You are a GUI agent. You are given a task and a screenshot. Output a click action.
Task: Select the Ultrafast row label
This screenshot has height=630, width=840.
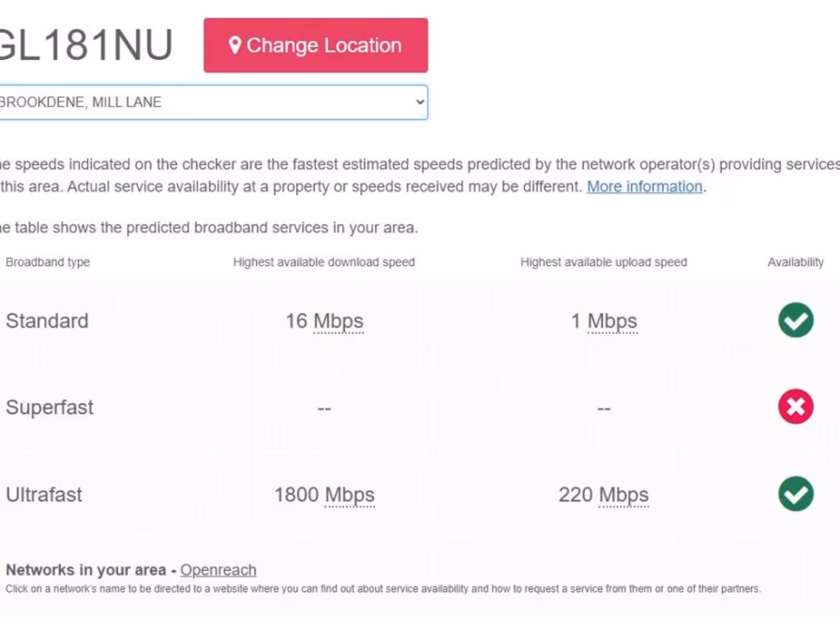[44, 495]
